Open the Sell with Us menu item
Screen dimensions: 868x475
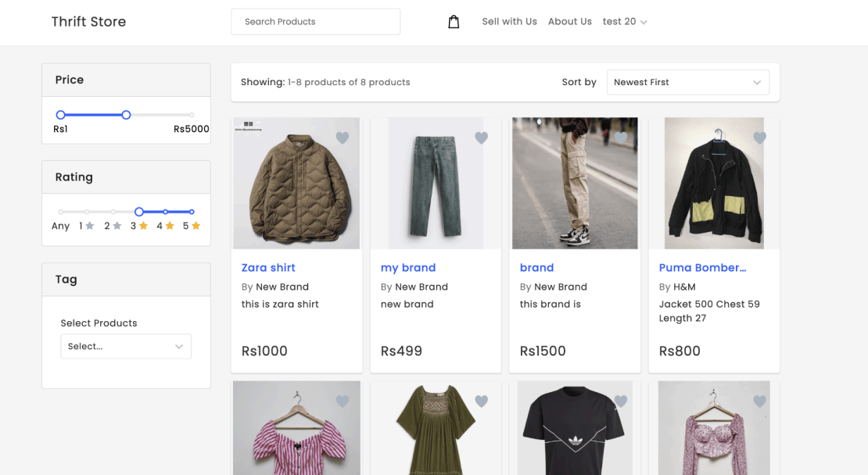(x=509, y=21)
